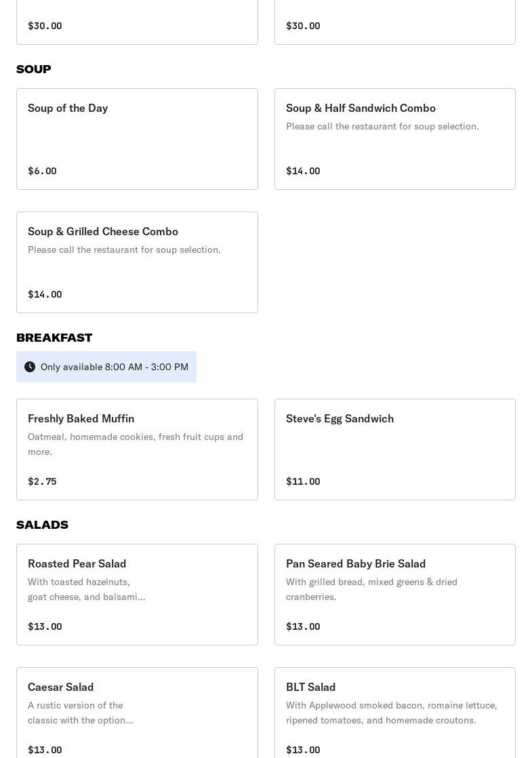Open Freshly Baked Muffin item
The width and height of the screenshot is (532, 758).
pyautogui.click(x=137, y=450)
